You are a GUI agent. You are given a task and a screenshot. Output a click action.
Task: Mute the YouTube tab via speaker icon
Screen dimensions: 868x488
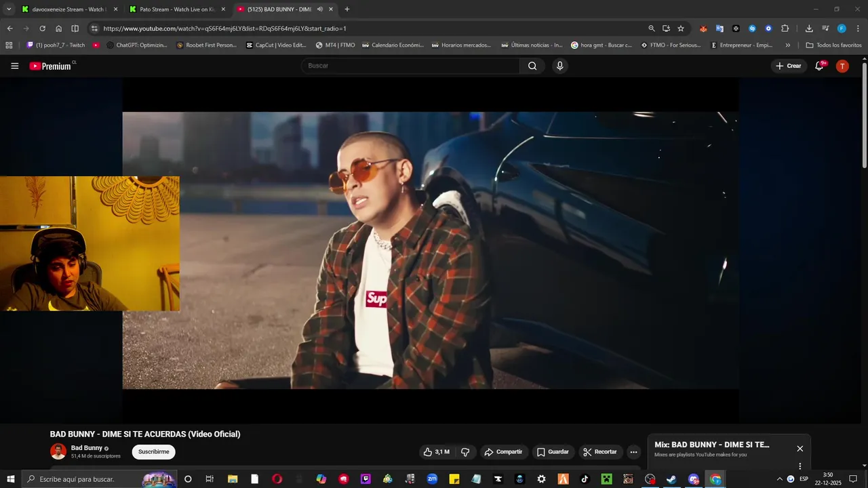click(x=319, y=9)
